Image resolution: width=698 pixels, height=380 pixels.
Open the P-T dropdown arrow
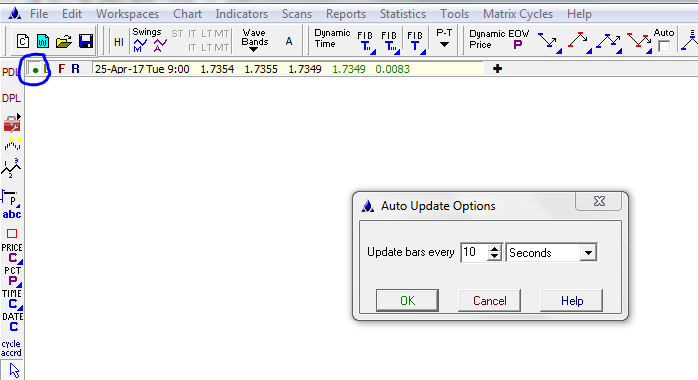[x=444, y=44]
